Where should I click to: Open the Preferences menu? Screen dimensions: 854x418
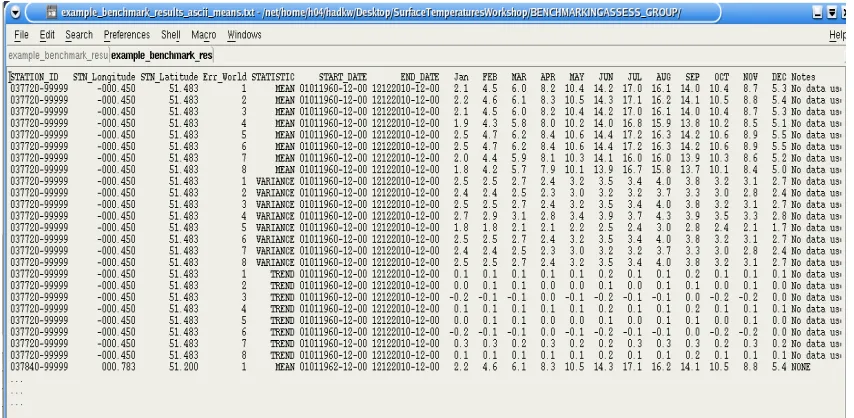coord(127,35)
